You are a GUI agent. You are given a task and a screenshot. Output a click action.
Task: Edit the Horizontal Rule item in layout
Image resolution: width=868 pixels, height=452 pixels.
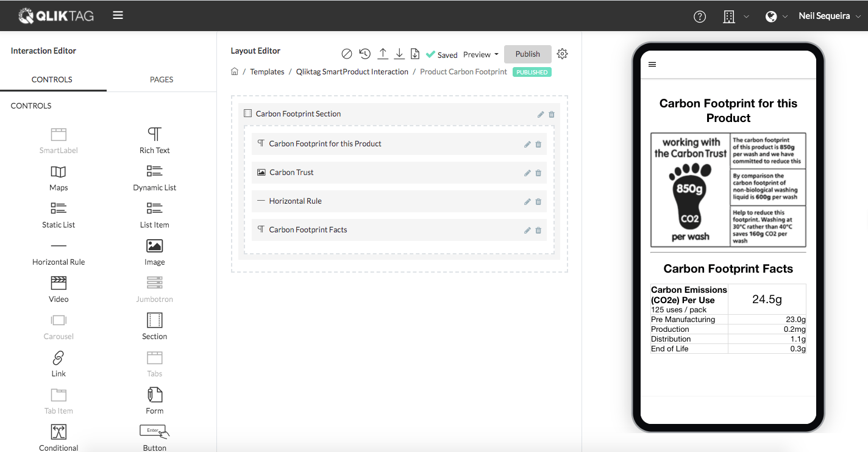click(x=527, y=201)
